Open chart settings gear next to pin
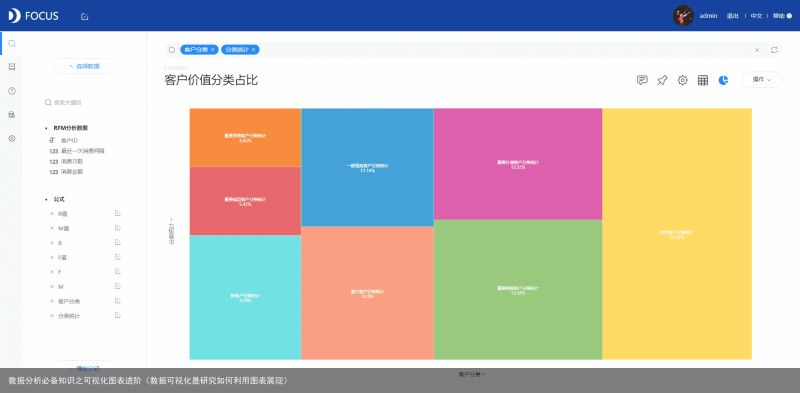The image size is (800, 393). [683, 80]
